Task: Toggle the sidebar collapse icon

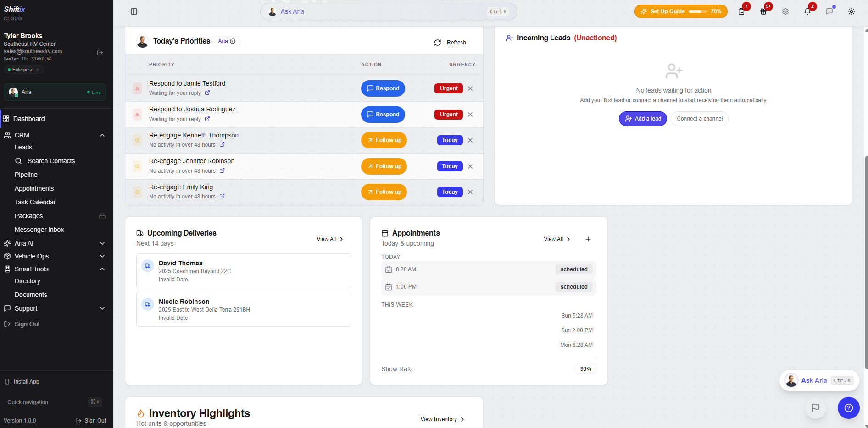Action: (134, 11)
